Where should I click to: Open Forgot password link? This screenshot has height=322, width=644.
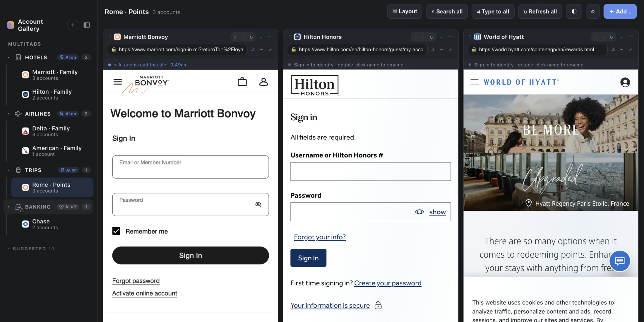pyautogui.click(x=136, y=281)
